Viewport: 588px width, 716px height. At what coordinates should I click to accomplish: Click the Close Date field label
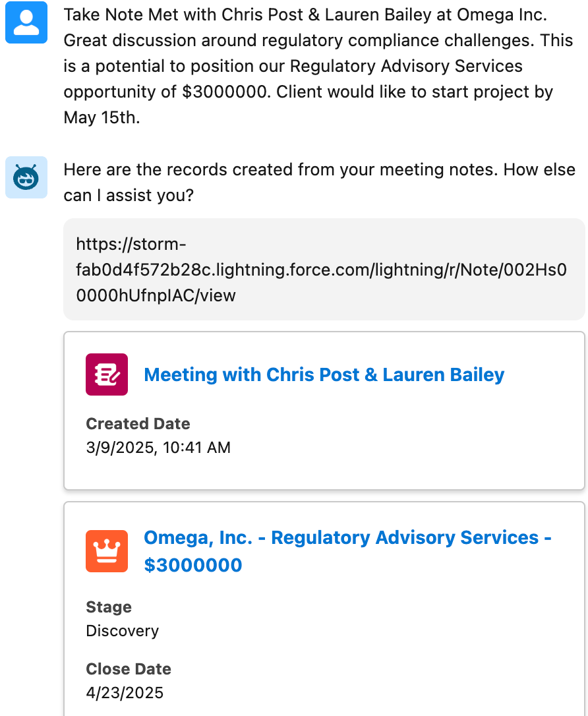coord(129,669)
